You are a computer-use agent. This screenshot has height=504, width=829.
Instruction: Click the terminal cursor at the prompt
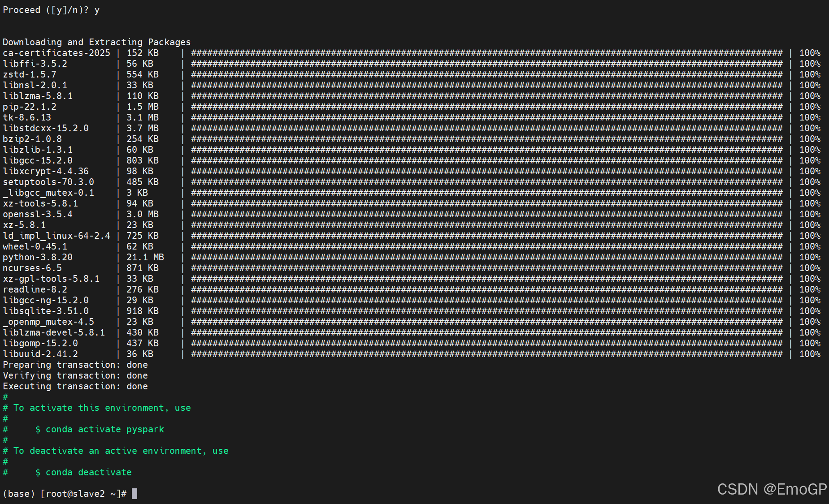click(135, 494)
